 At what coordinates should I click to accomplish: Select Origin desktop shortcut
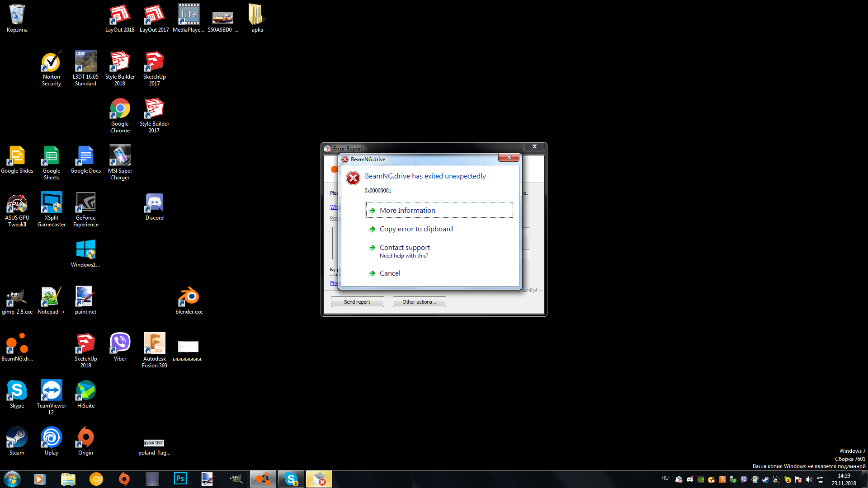point(85,442)
